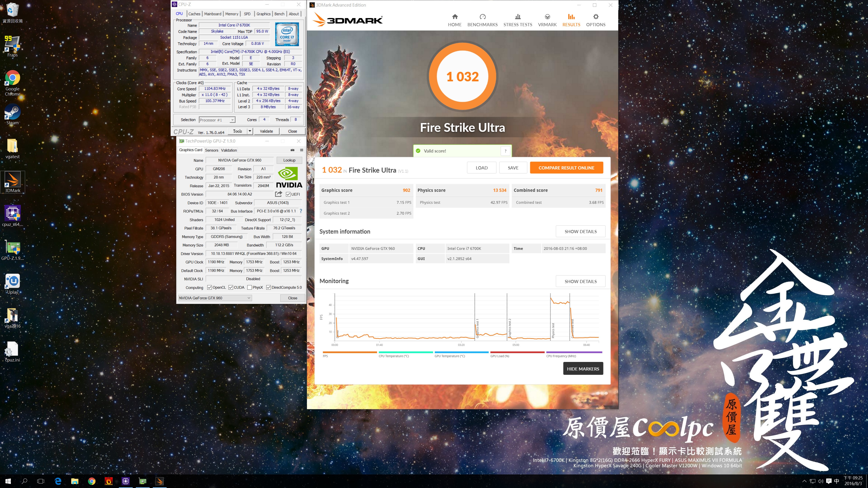Open Google Chrome desktop shortcut
868x488 pixels.
pos(12,83)
